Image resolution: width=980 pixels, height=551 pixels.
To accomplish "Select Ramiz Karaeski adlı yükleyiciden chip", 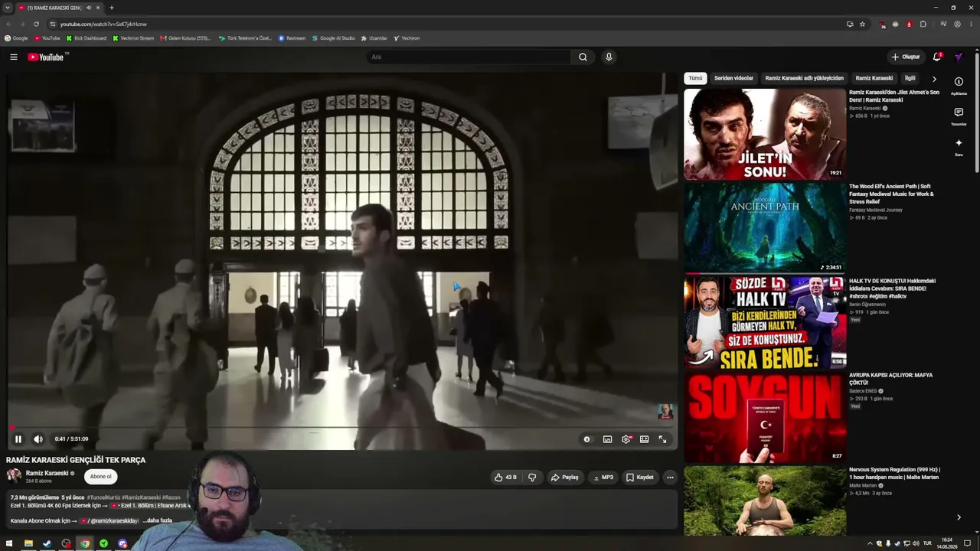I will point(804,78).
